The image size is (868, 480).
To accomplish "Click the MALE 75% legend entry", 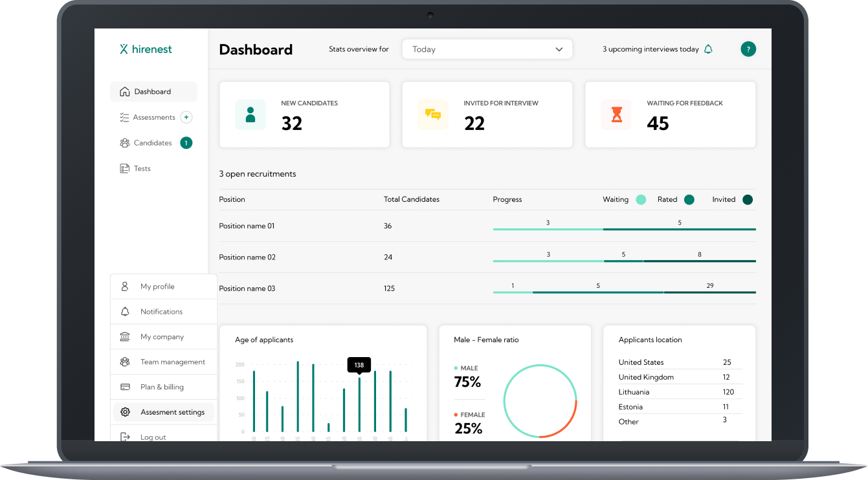I will click(467, 378).
